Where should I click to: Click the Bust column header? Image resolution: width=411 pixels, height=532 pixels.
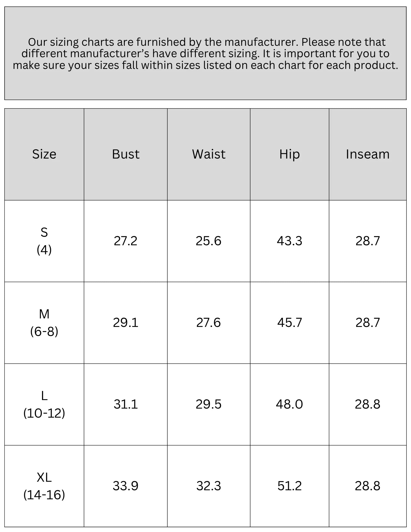(x=126, y=154)
